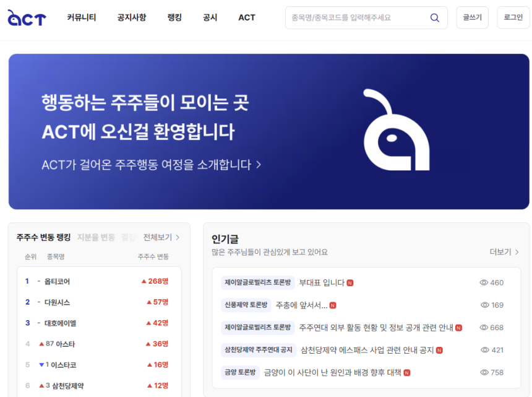
Task: Click the N new badge on 주총에 앞서서
Action: pos(333,305)
